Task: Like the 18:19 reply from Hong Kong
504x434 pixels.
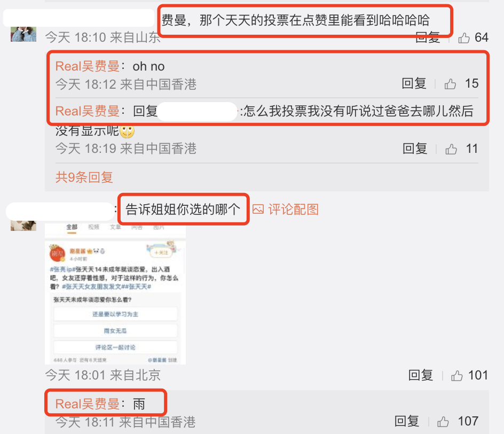Action: 451,149
